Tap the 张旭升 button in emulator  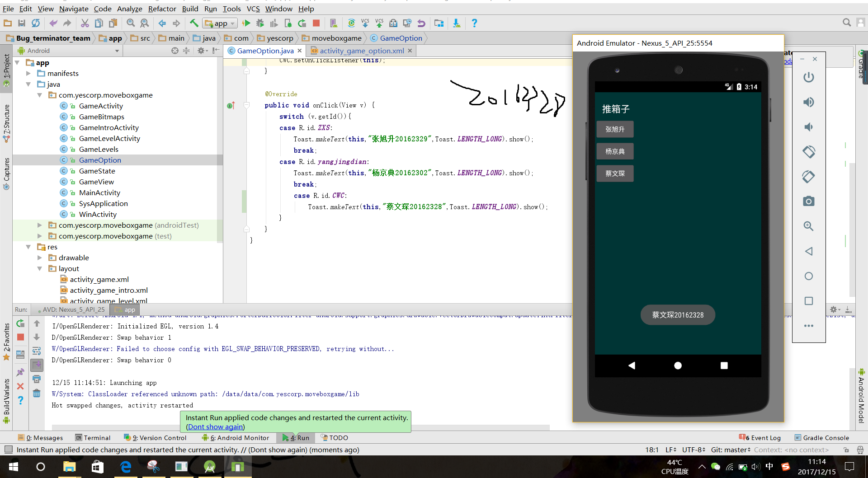(615, 129)
